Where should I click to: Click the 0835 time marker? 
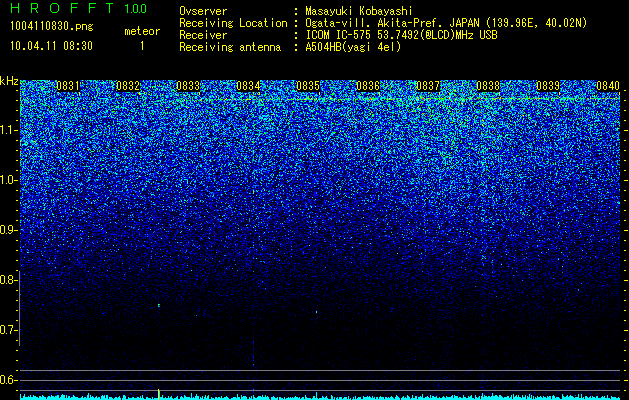308,86
